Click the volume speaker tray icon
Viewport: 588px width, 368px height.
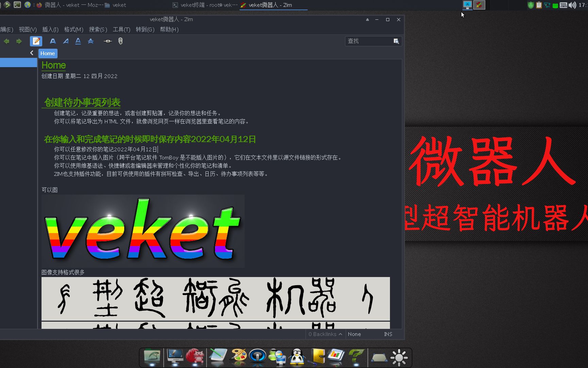572,5
